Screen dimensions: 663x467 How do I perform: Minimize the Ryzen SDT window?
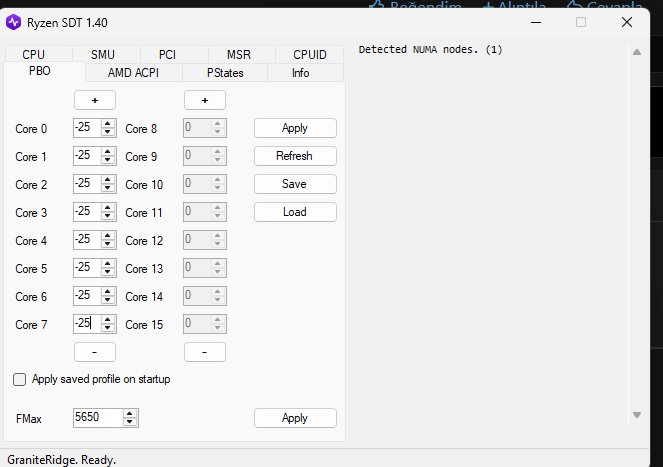click(536, 22)
